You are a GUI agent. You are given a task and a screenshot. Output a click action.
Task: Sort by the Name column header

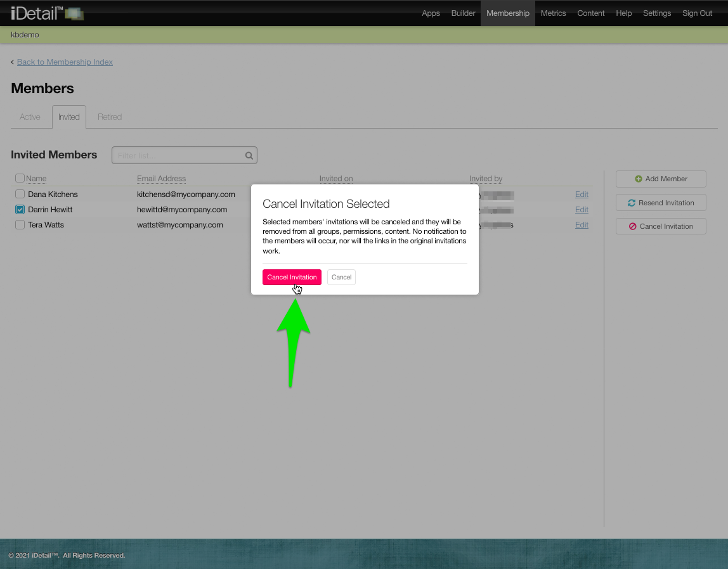pyautogui.click(x=36, y=179)
